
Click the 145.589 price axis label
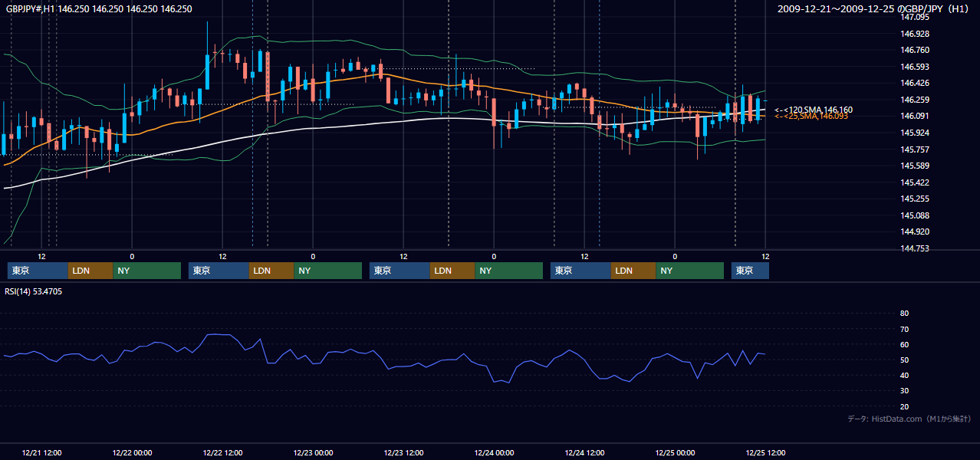click(915, 166)
